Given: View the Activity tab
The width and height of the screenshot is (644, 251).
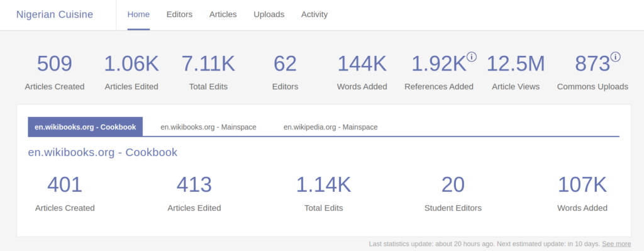Looking at the screenshot, I should pos(314,15).
